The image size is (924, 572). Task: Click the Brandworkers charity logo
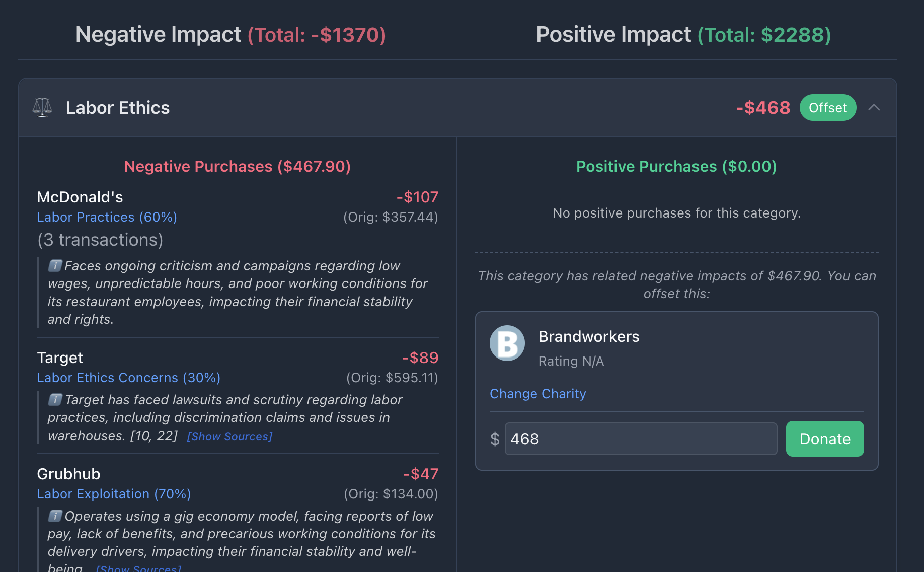pos(507,343)
